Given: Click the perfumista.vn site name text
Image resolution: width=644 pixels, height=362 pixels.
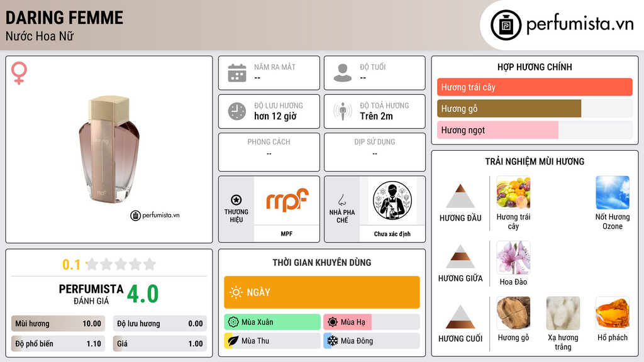Looking at the screenshot, I should click(x=579, y=24).
